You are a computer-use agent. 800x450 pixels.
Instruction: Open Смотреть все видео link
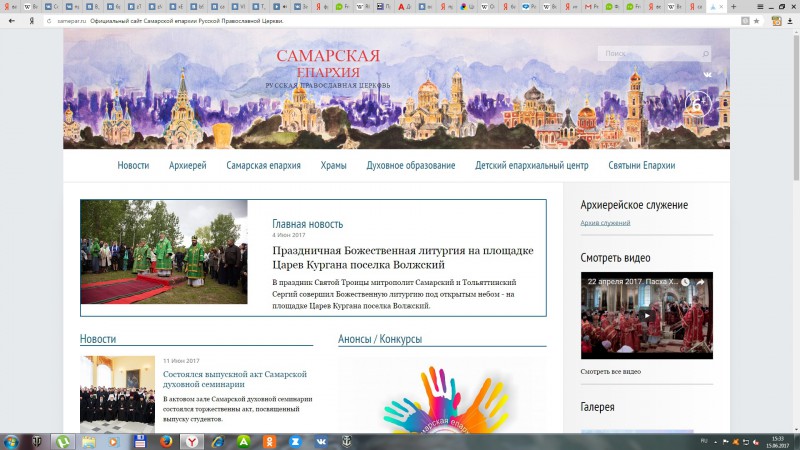tap(610, 371)
